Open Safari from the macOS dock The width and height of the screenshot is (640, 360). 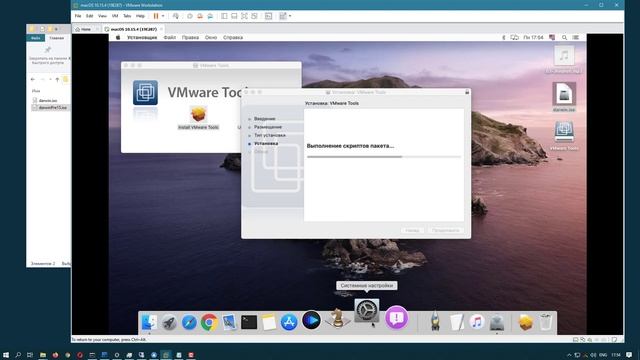pos(189,322)
